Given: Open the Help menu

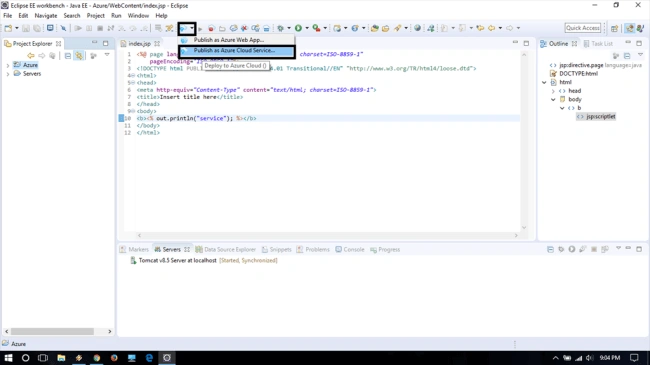Looking at the screenshot, I should [161, 16].
